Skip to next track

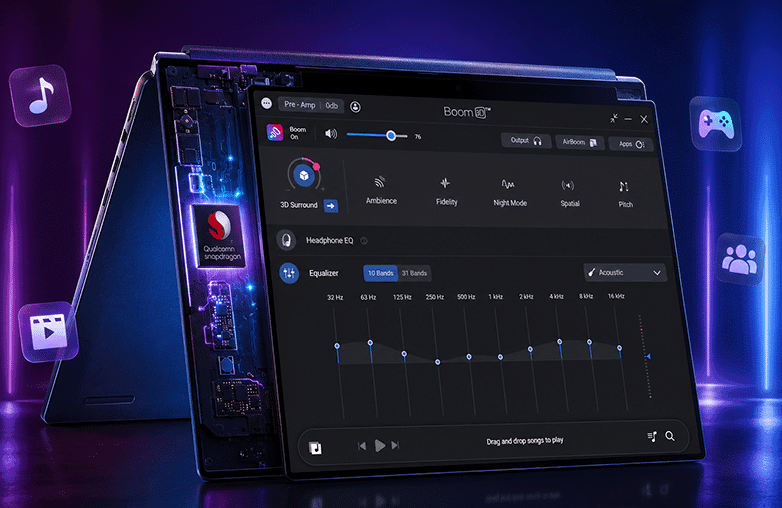(x=395, y=445)
